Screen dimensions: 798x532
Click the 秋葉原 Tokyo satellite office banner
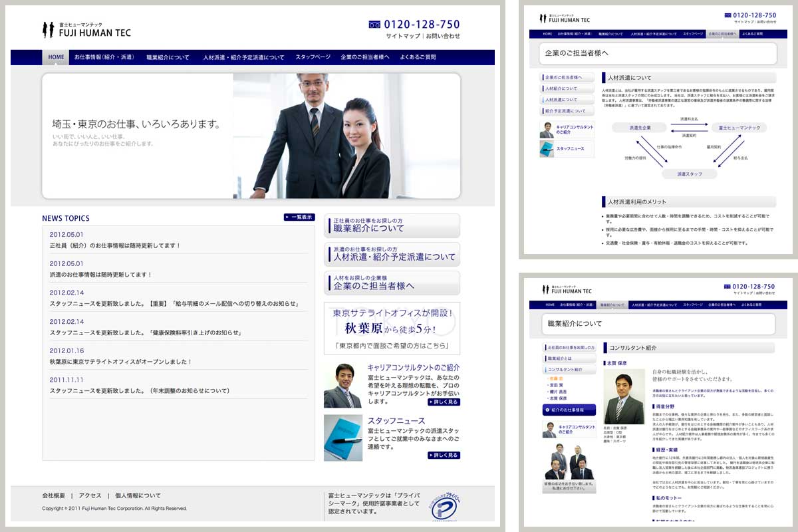[392, 328]
